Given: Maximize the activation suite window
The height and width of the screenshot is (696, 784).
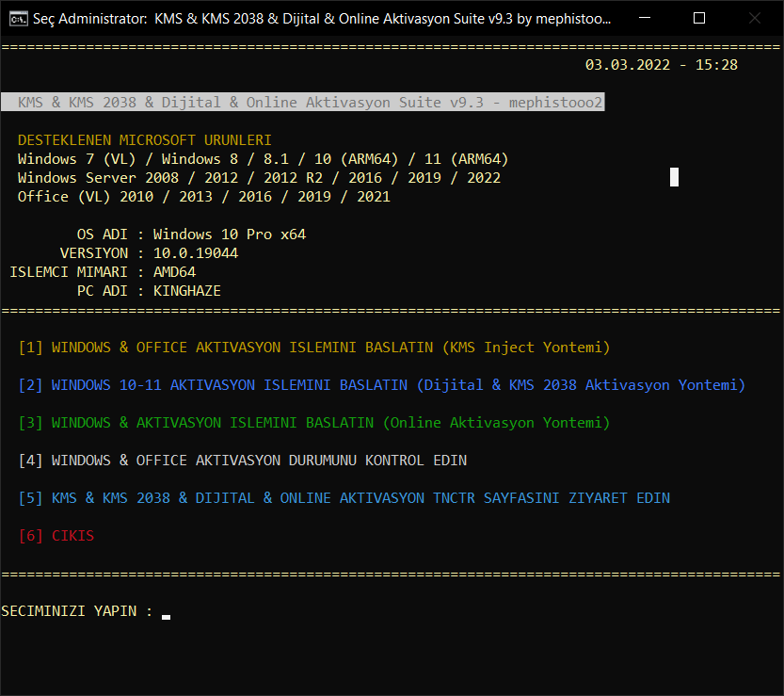Looking at the screenshot, I should [698, 18].
